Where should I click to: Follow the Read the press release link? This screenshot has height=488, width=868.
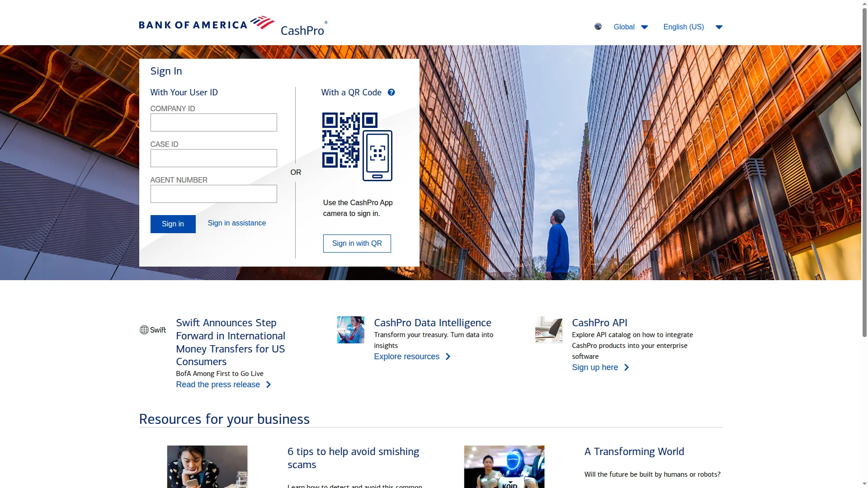[223, 385]
